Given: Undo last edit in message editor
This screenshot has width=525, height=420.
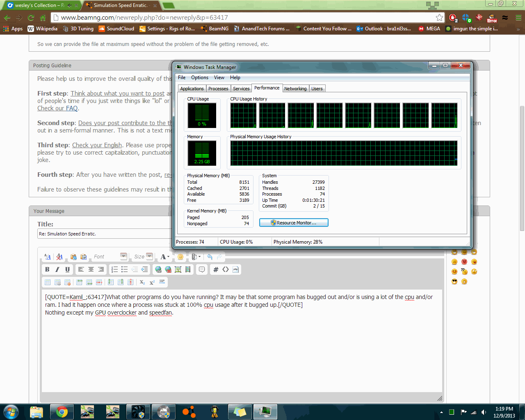Looking at the screenshot, I should point(210,257).
